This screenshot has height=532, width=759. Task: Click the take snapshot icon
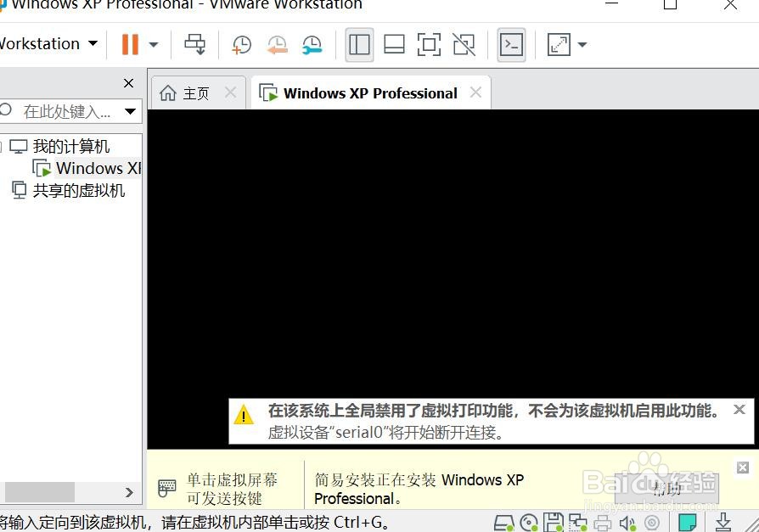(241, 44)
